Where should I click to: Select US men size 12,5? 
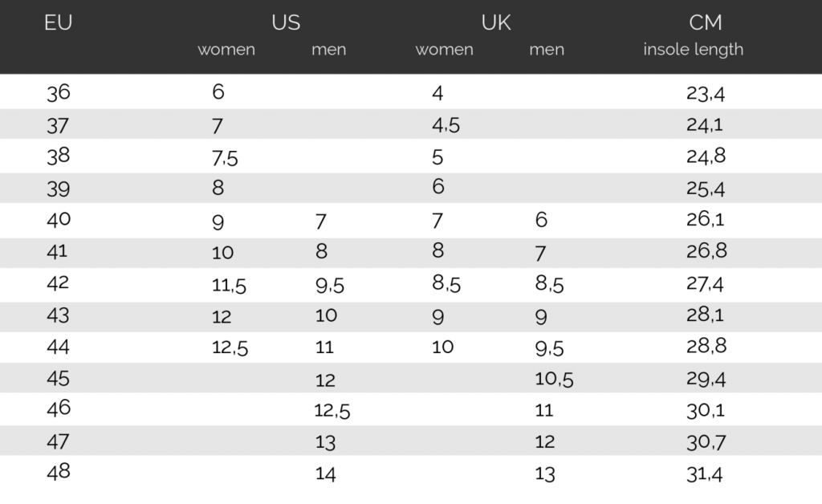point(332,411)
